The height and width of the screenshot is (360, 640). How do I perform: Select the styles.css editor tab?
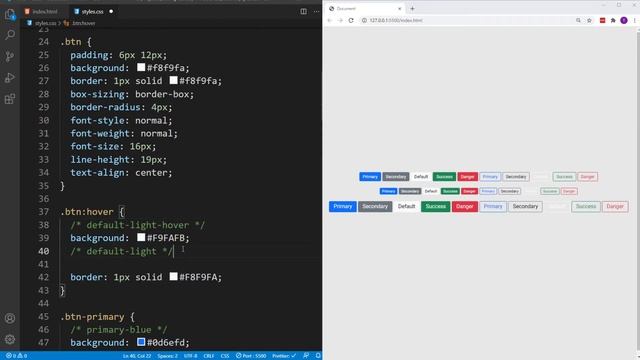coord(92,11)
